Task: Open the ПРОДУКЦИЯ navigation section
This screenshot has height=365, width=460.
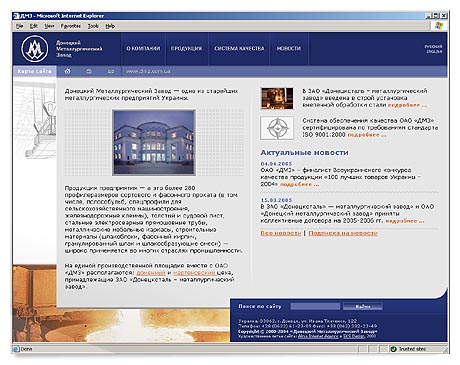Action: click(187, 49)
